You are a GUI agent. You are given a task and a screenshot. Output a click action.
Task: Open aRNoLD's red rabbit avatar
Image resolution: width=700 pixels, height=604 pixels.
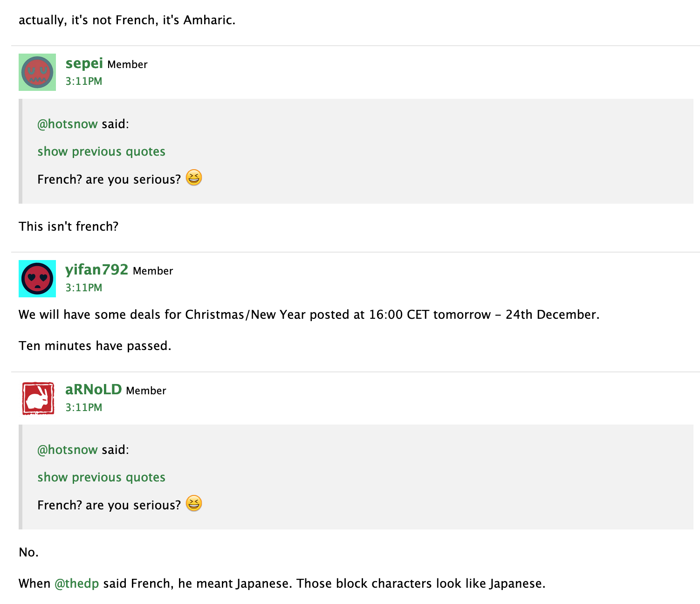coord(37,398)
